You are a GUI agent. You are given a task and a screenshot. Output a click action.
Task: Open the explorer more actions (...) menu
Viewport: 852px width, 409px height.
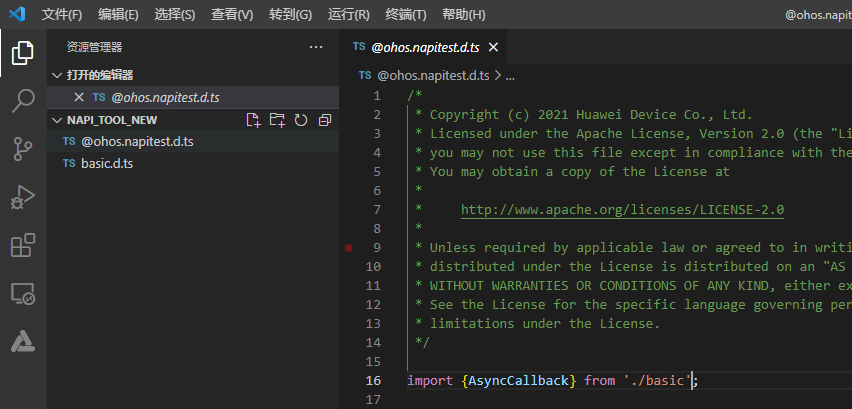[x=316, y=46]
